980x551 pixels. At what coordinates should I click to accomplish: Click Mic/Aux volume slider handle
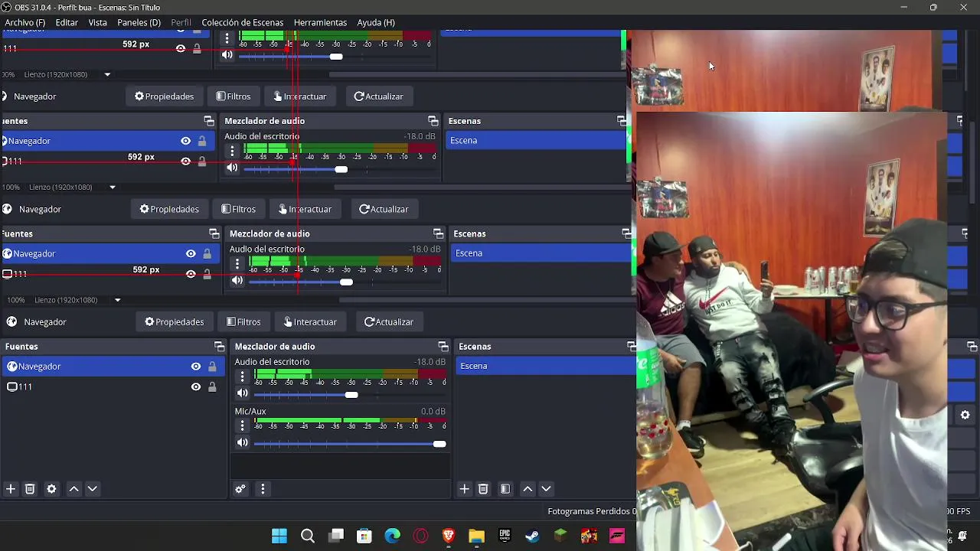point(439,444)
